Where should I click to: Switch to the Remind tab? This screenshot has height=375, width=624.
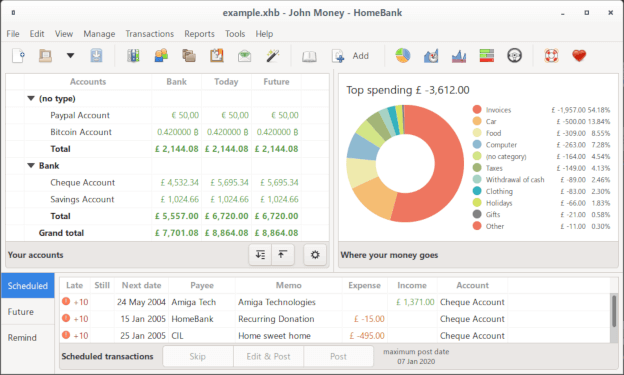28,338
